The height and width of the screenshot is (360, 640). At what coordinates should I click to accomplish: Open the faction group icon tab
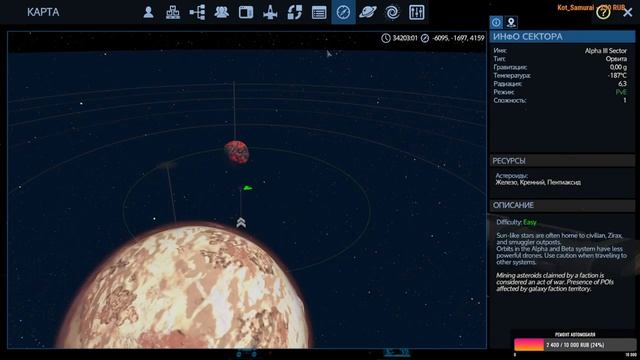(x=222, y=12)
